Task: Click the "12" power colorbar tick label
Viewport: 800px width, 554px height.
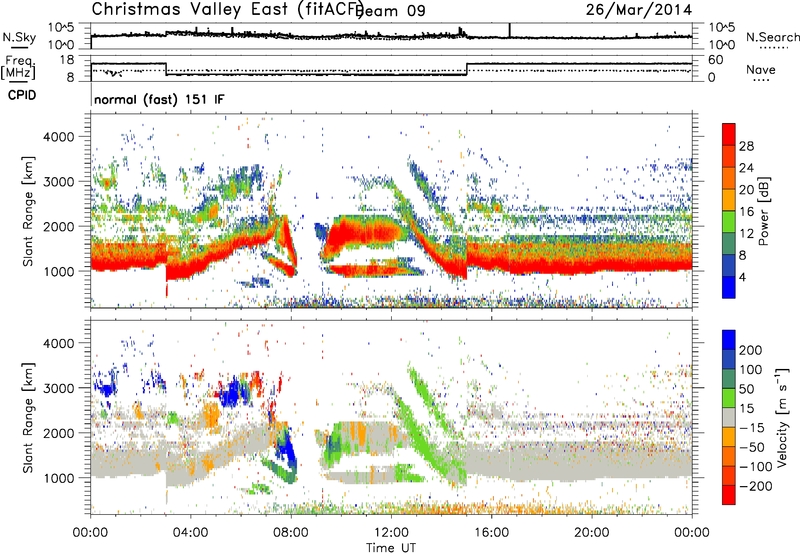Action: [x=746, y=234]
